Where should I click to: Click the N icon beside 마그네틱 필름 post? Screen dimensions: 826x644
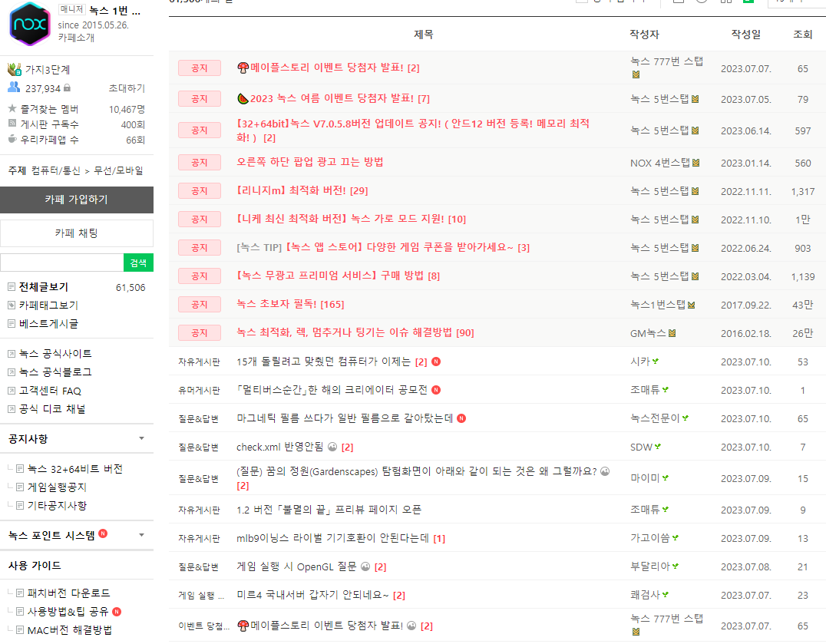461,418
